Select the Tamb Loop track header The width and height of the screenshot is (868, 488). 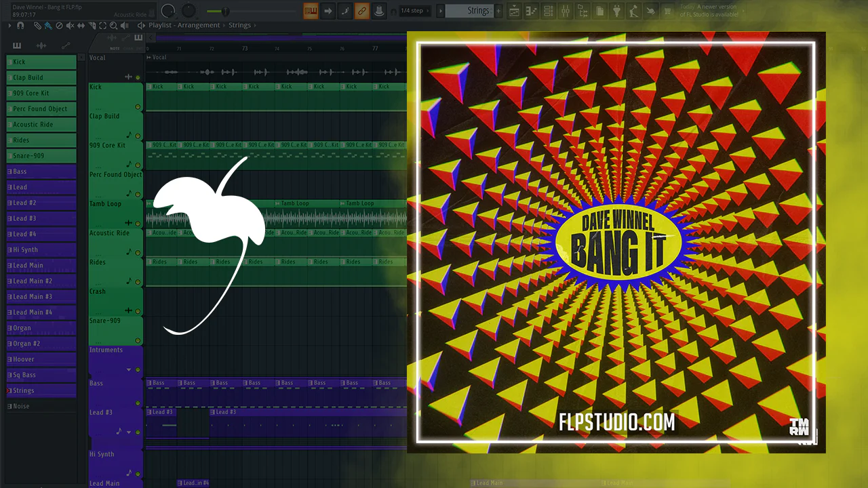pyautogui.click(x=116, y=213)
